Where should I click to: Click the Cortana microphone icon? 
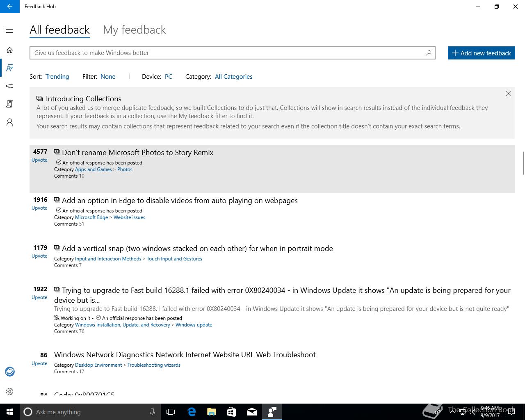tap(152, 412)
